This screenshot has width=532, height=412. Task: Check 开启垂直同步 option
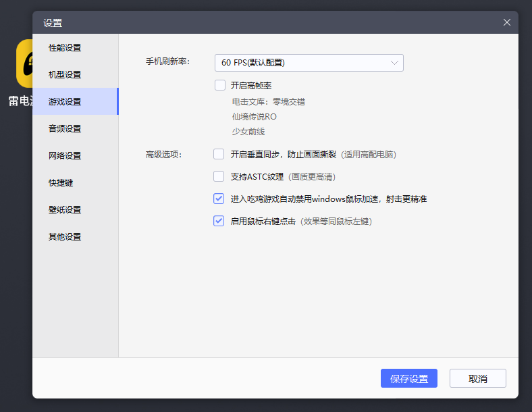pos(219,154)
